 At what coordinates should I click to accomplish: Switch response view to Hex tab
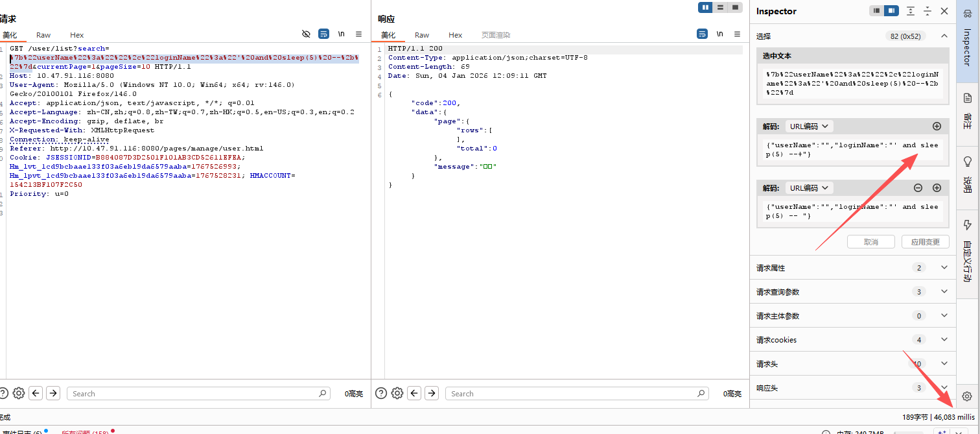pyautogui.click(x=456, y=35)
